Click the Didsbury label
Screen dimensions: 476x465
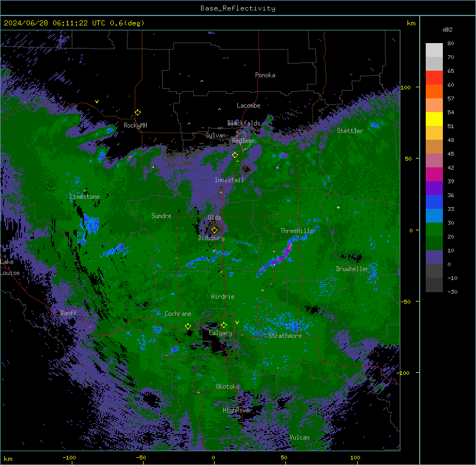pyautogui.click(x=211, y=238)
